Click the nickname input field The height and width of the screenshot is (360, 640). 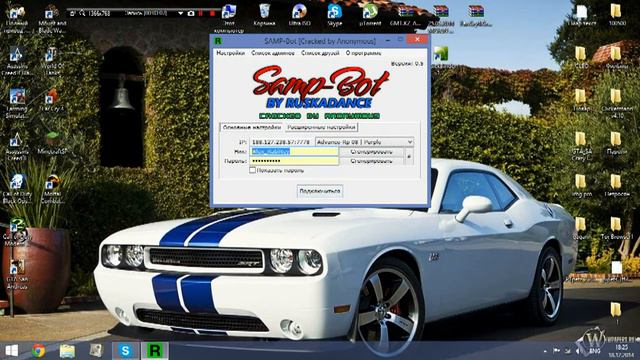coord(294,151)
